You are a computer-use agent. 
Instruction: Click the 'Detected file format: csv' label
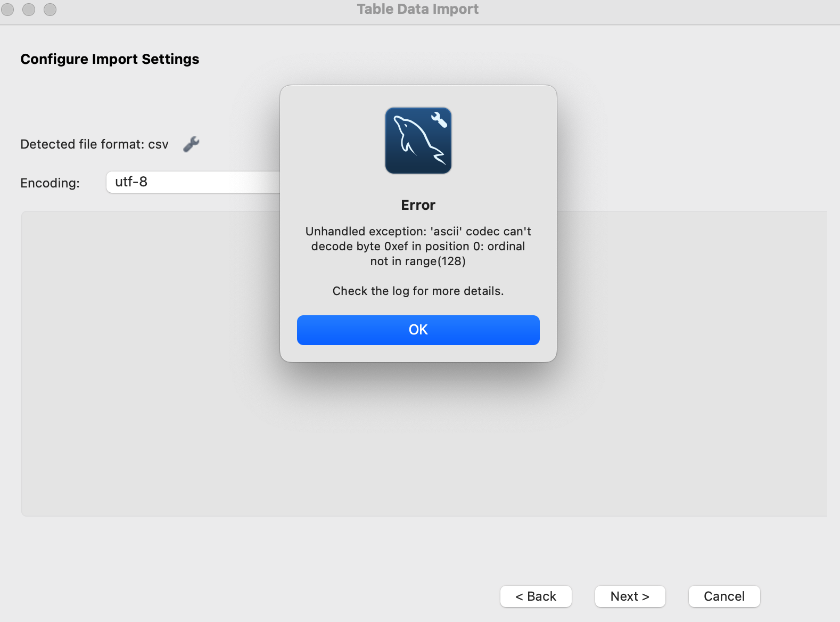[94, 144]
